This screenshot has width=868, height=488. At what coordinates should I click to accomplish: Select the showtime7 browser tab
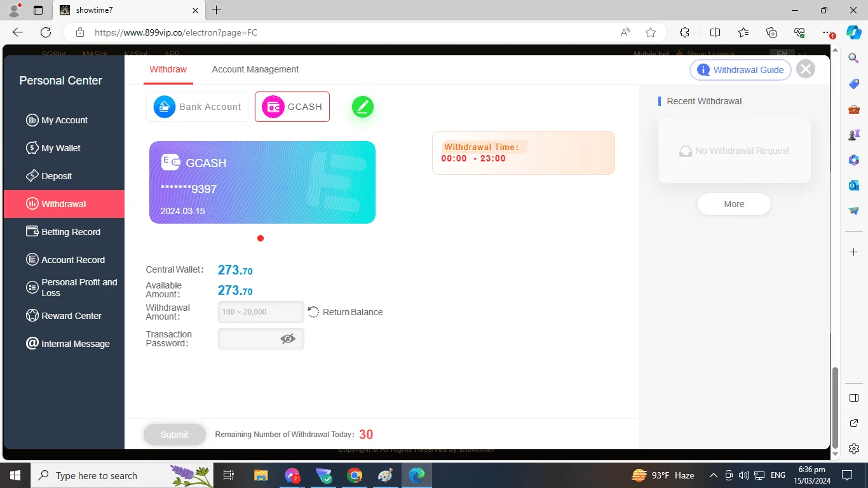[x=130, y=10]
